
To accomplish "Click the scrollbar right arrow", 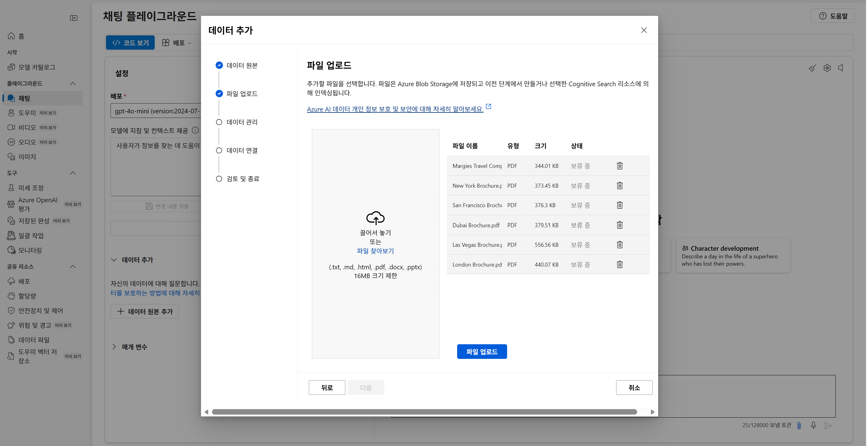I will pyautogui.click(x=652, y=412).
